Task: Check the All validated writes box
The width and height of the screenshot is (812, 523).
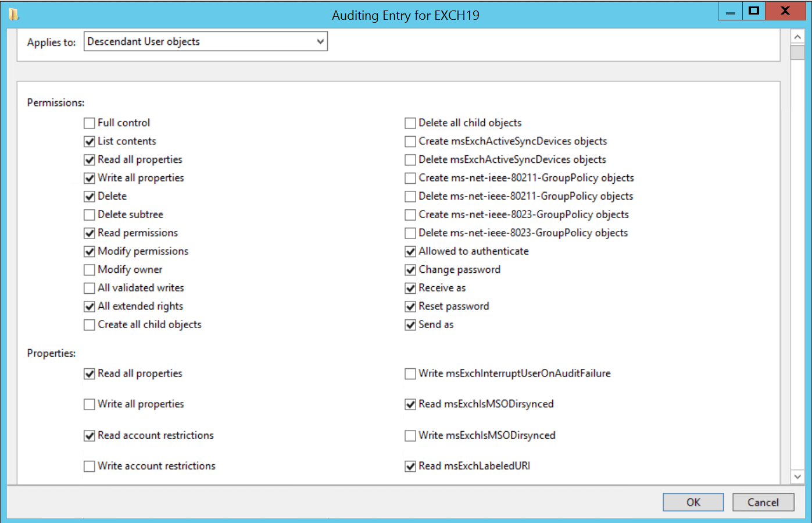Action: click(x=89, y=288)
